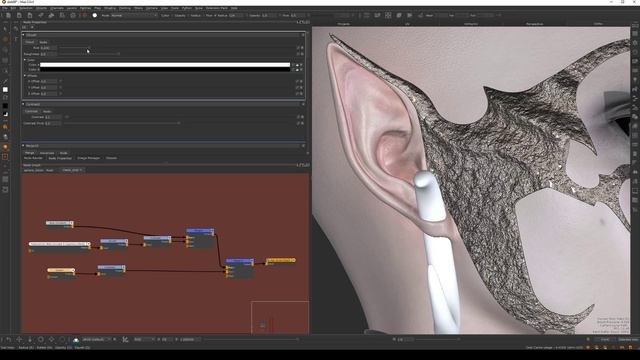
Task: Switch to the Node tab under Contrast
Action: (x=47, y=111)
